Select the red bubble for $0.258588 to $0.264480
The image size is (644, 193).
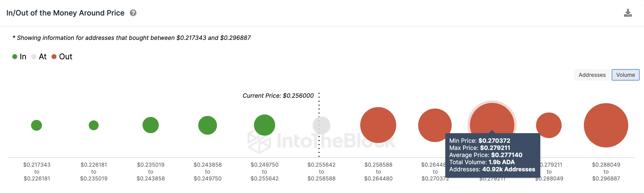coord(378,125)
